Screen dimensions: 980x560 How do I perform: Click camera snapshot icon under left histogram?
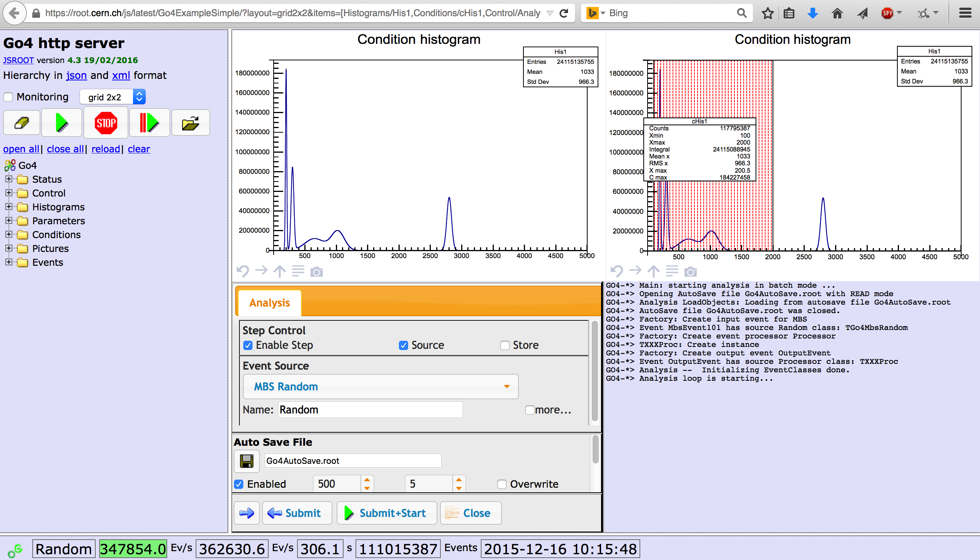[317, 272]
